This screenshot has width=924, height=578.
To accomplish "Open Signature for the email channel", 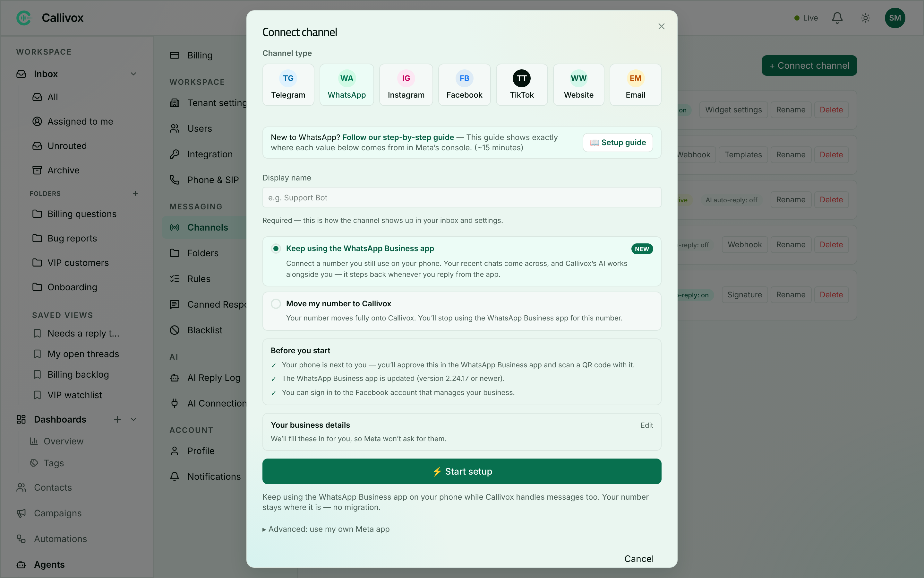I will pyautogui.click(x=744, y=295).
